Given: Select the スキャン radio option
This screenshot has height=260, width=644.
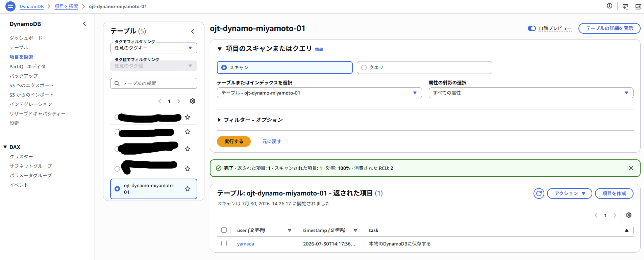Looking at the screenshot, I should 224,68.
